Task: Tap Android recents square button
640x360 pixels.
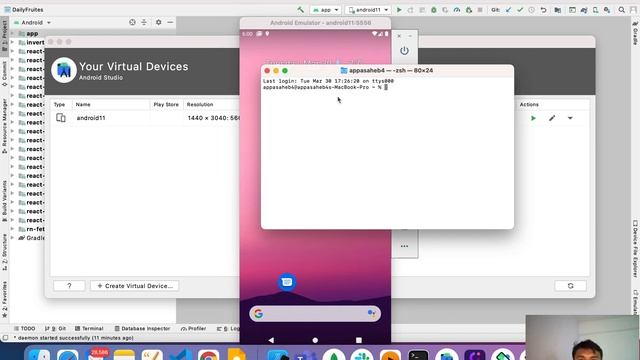Action: (x=359, y=340)
